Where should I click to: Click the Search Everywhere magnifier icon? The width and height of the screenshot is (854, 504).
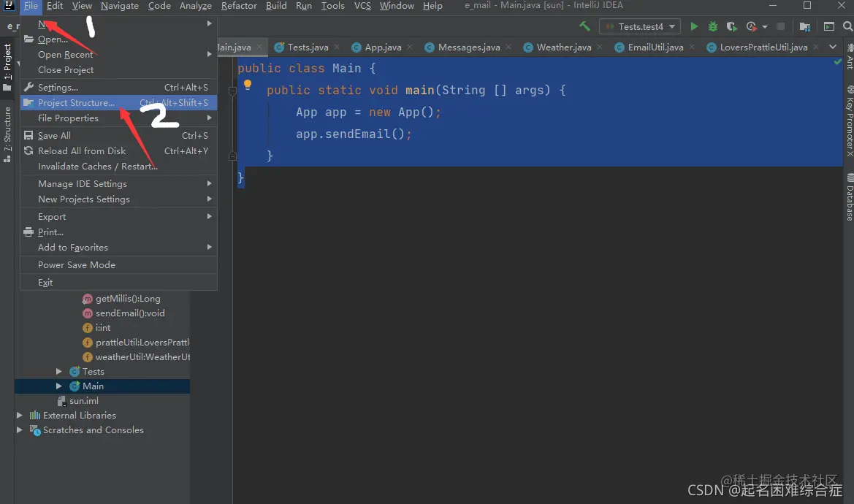[847, 26]
